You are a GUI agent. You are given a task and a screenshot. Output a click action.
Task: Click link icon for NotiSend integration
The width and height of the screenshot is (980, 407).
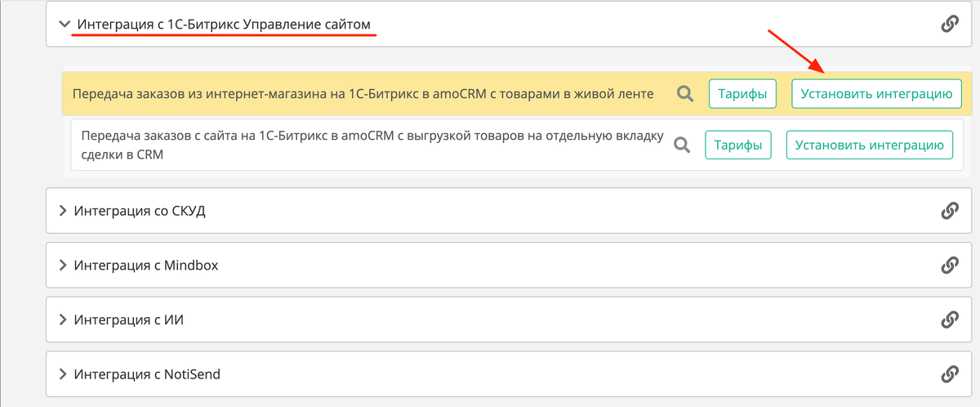pyautogui.click(x=949, y=374)
